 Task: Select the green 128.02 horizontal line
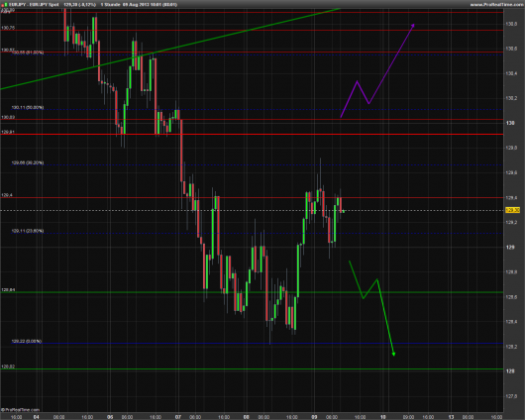(252, 369)
